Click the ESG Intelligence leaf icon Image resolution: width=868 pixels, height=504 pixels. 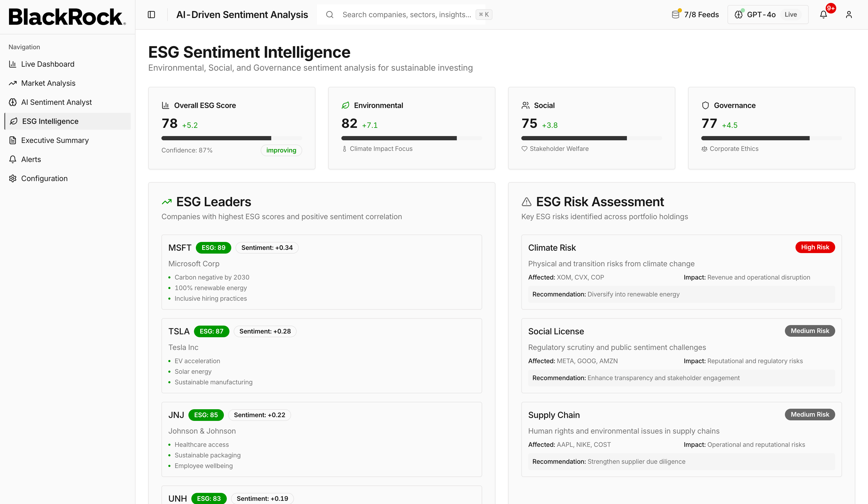tap(14, 121)
